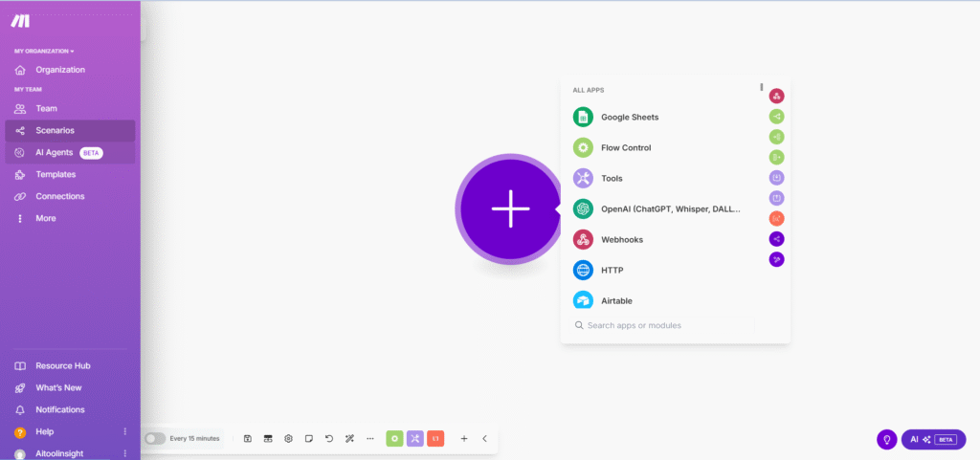Screen dimensions: 980x460
Task: Click the scenario inputs icon beside save
Action: (268, 439)
